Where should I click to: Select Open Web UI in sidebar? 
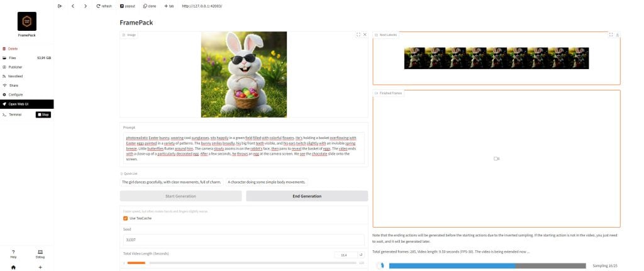26,104
